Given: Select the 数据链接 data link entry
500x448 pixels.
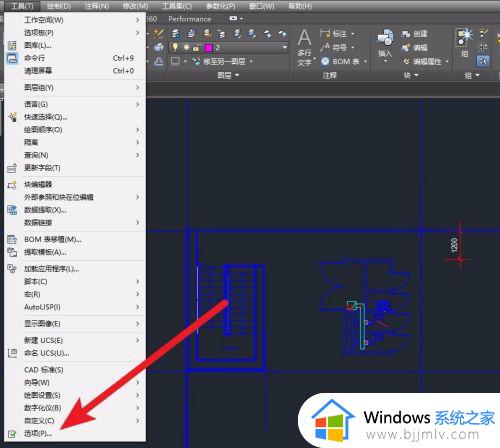Looking at the screenshot, I should pyautogui.click(x=75, y=223).
